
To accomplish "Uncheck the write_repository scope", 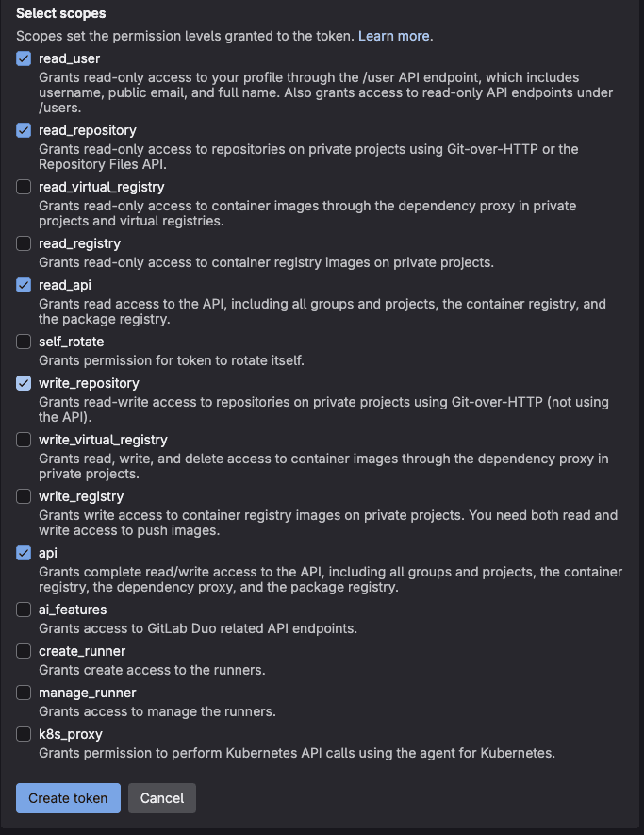I will [x=24, y=383].
